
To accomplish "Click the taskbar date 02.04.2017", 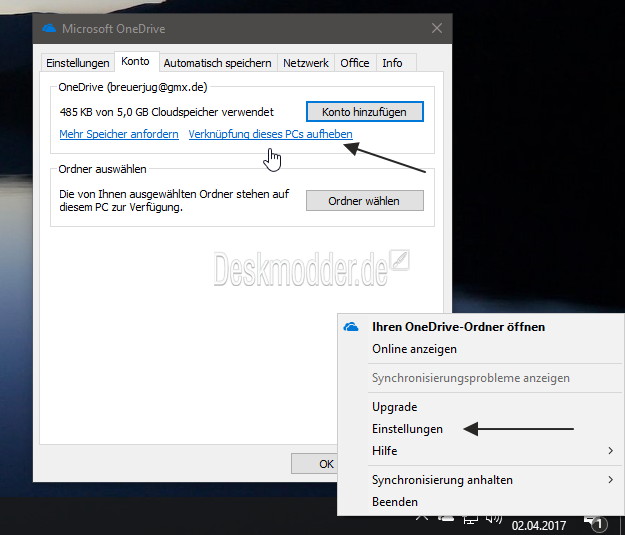I will pos(539,526).
